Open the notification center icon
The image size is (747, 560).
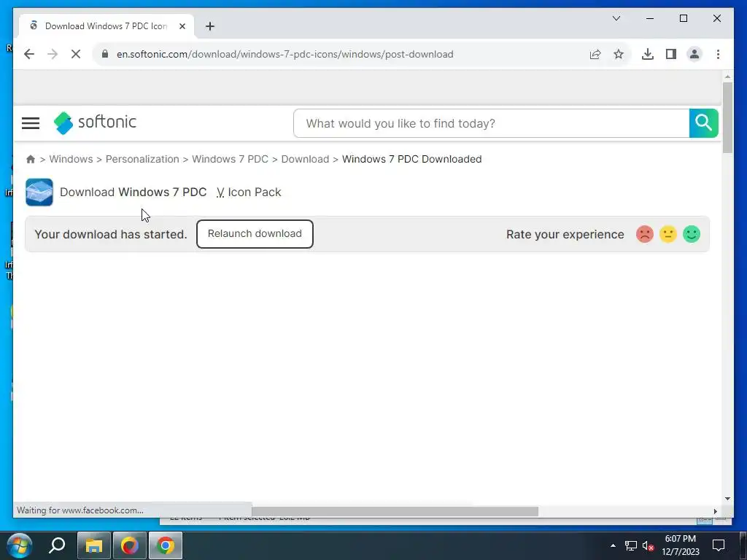pyautogui.click(x=719, y=545)
